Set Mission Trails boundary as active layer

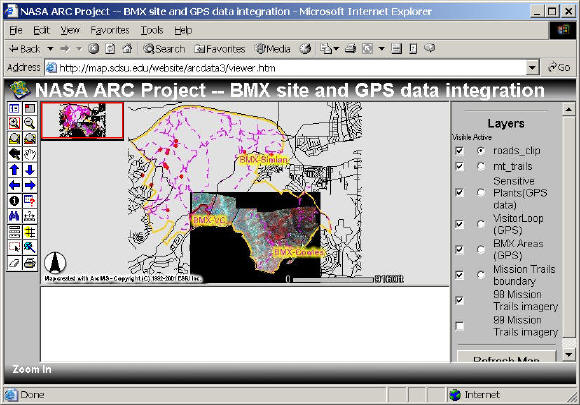[481, 275]
